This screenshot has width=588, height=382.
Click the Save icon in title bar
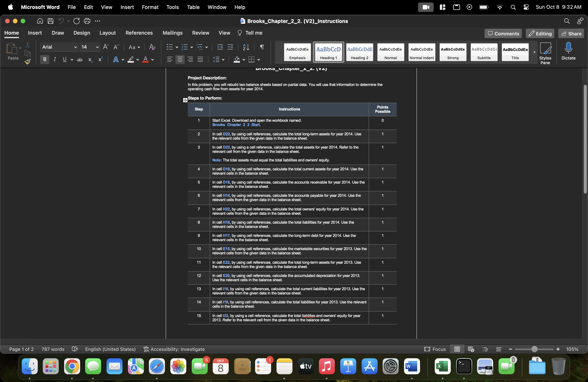coord(50,21)
